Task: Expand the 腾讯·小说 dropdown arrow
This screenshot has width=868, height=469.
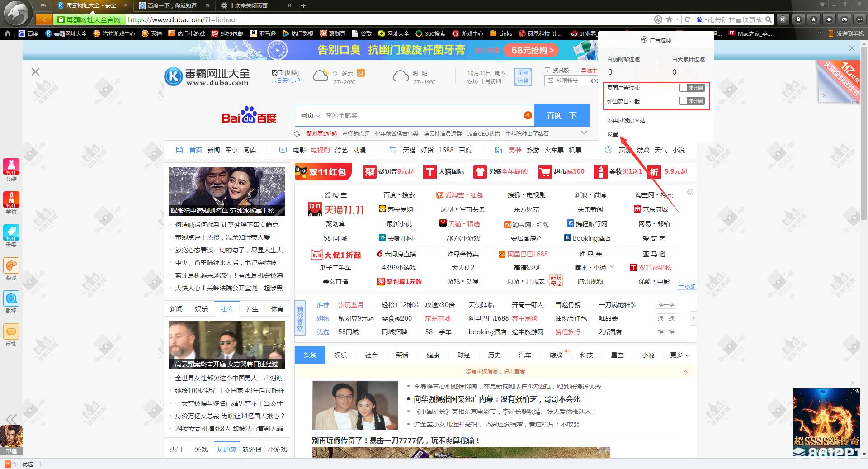Action: coord(613,267)
